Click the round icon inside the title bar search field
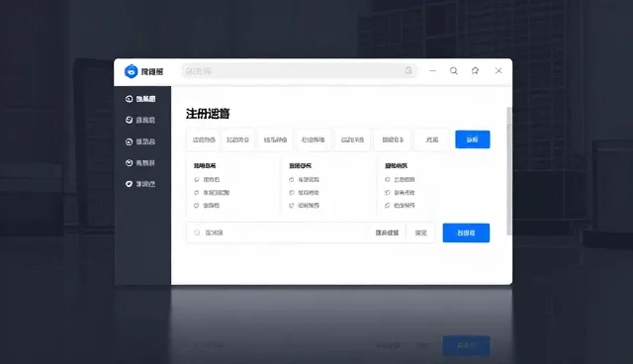The image size is (633, 364). point(408,71)
